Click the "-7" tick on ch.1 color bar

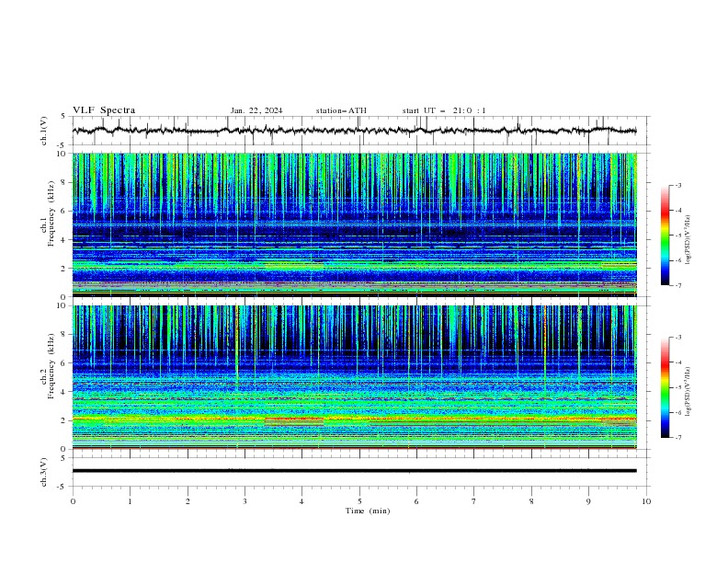[x=677, y=285]
